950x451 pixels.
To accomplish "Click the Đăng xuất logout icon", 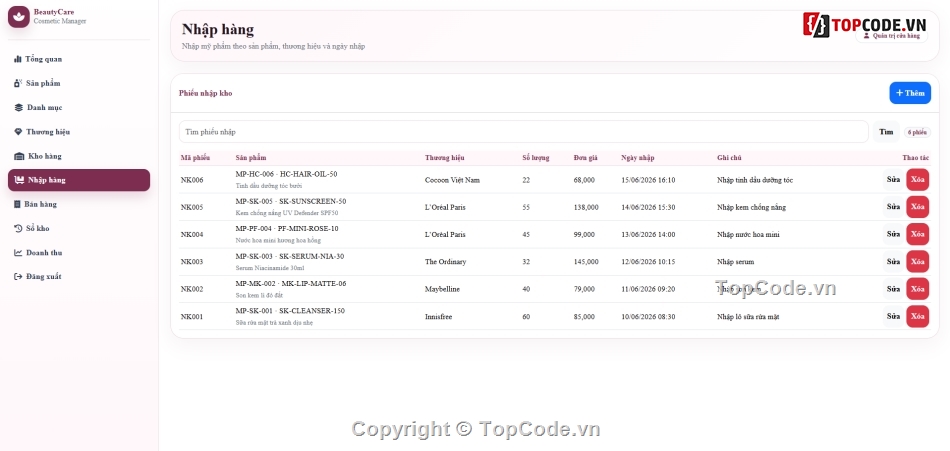I will 18,276.
